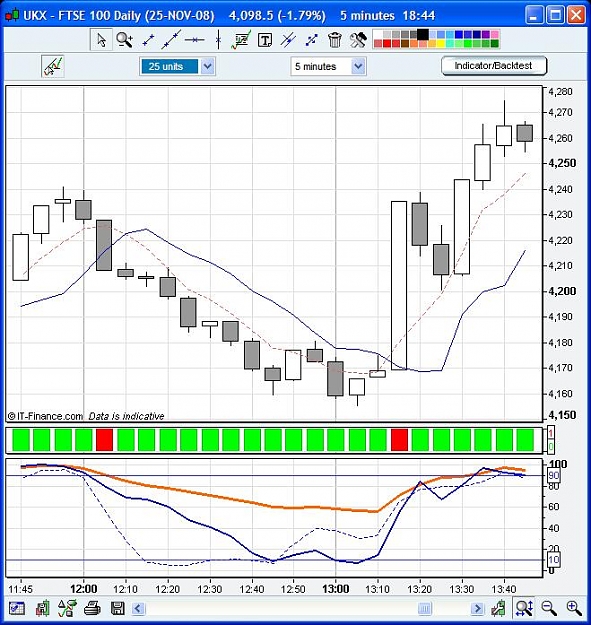Screen dimensions: 591x625
Task: Click the candlestick trade icon in bottom bar
Action: pos(42,608)
